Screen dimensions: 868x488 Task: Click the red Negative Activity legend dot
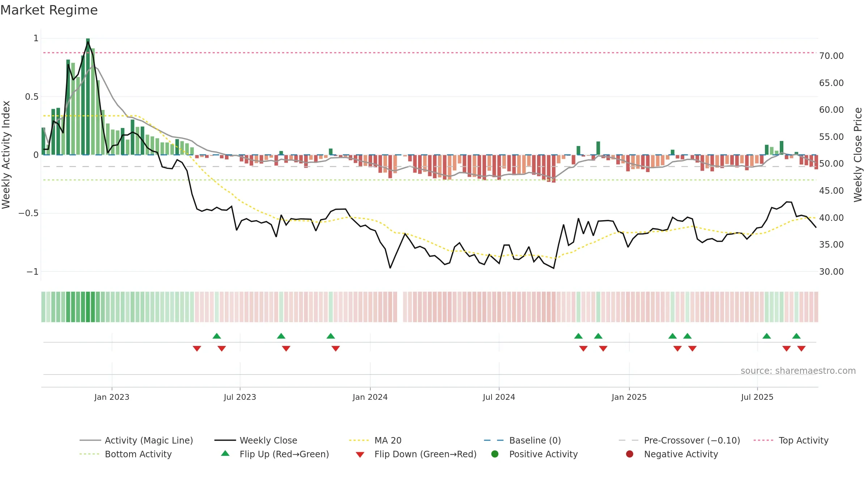point(630,454)
